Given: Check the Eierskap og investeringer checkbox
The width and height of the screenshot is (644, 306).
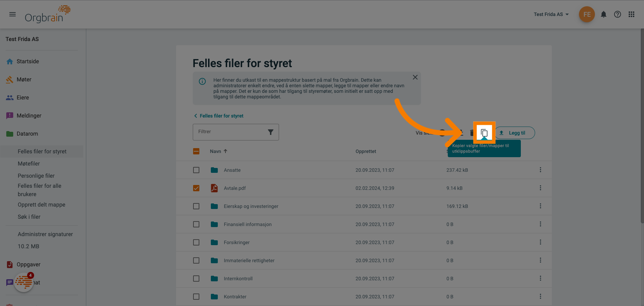Looking at the screenshot, I should (x=196, y=206).
